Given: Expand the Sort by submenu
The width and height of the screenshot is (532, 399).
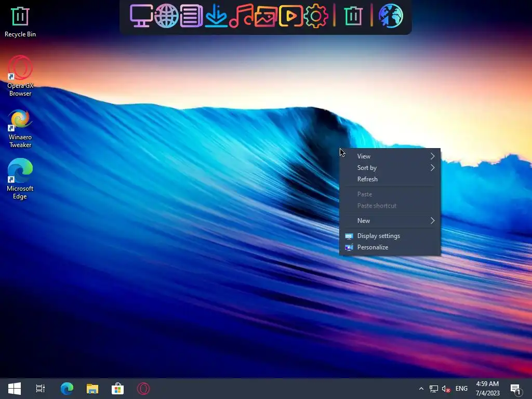Looking at the screenshot, I should (x=390, y=168).
